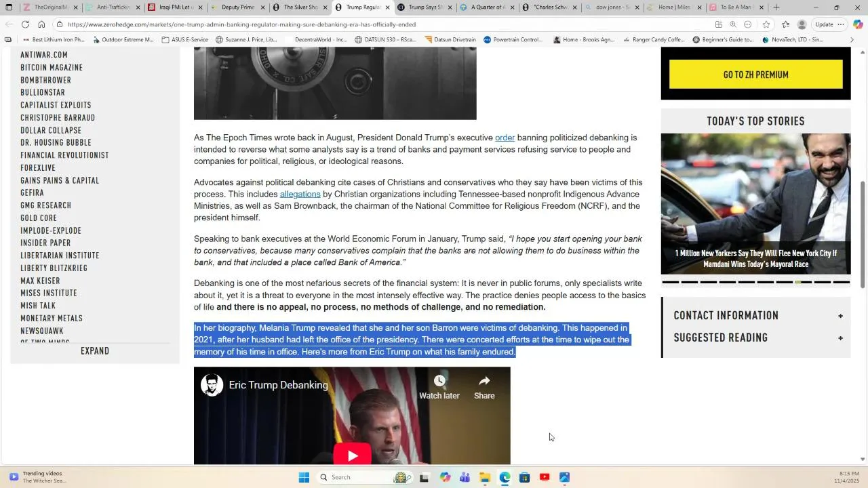
Task: Click Watch later icon on video
Action: (439, 387)
